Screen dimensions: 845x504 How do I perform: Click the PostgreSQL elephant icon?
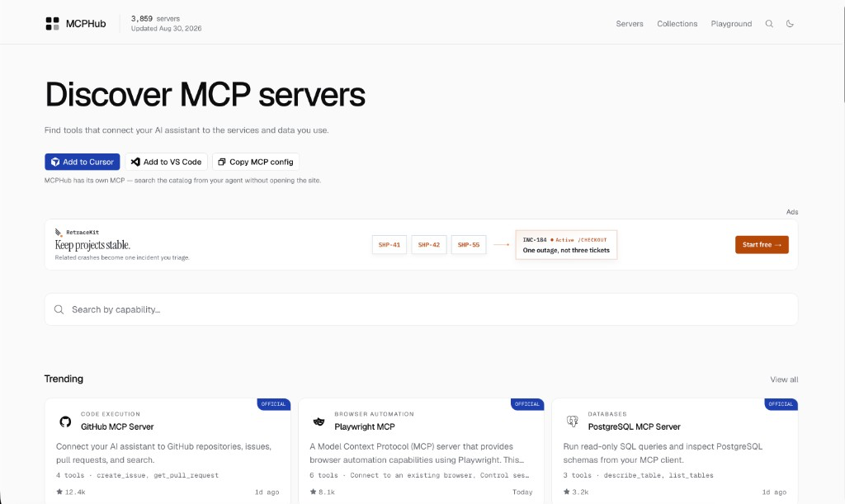(x=573, y=422)
